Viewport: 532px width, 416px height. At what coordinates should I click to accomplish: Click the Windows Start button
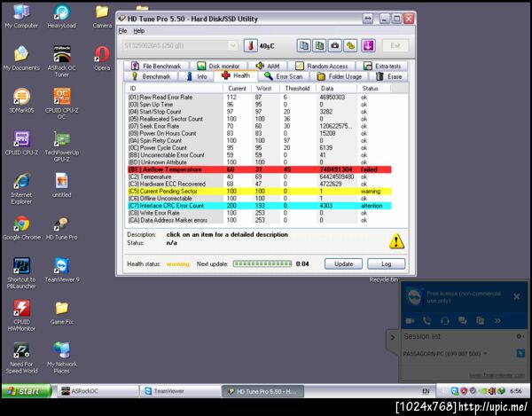(27, 391)
